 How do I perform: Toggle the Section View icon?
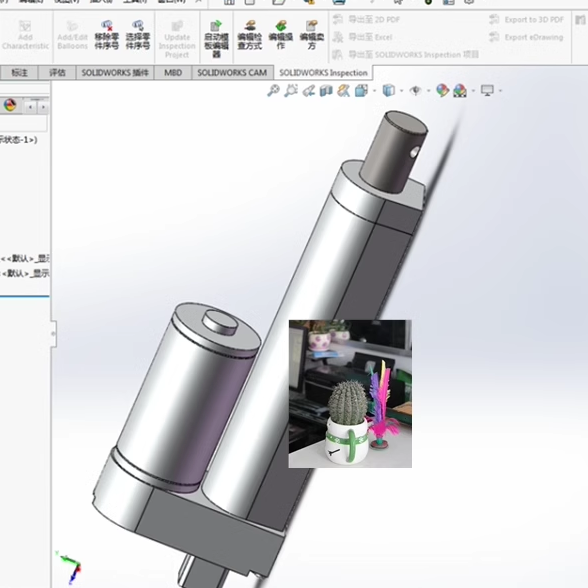coord(326,90)
